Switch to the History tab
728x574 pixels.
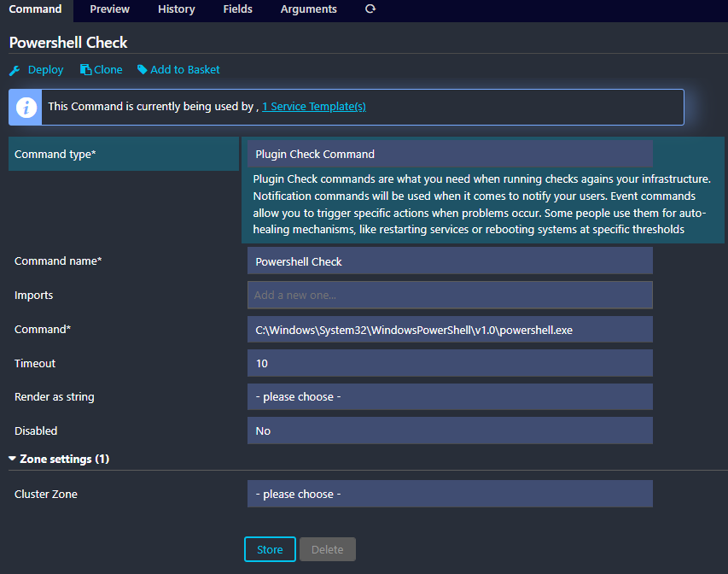[176, 9]
